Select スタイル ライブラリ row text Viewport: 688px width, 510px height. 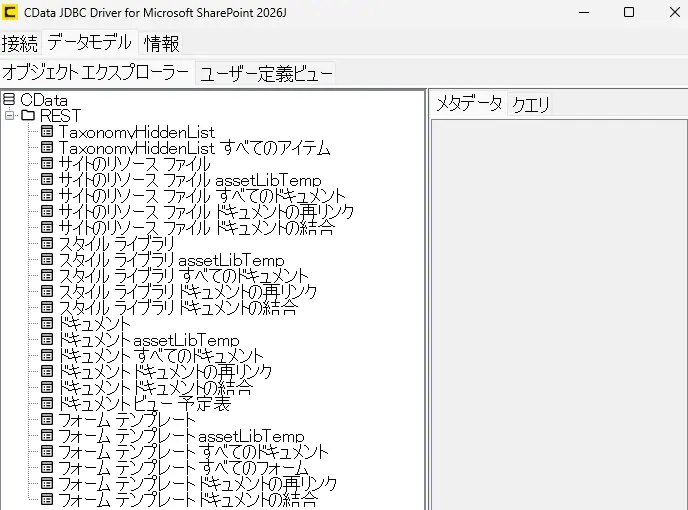[x=117, y=244]
